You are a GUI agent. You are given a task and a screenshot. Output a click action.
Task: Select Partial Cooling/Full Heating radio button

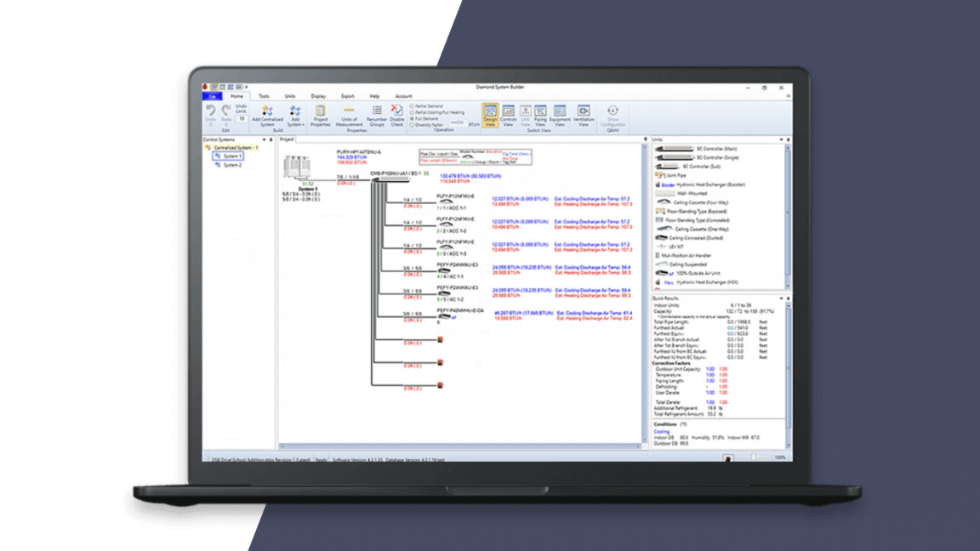point(412,112)
